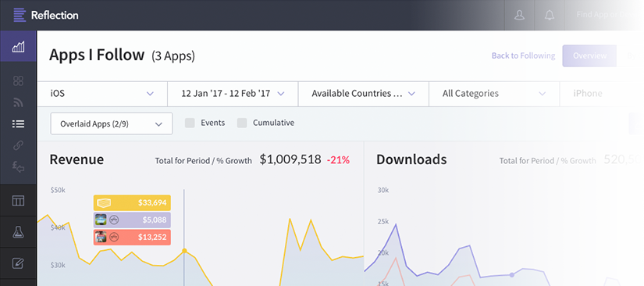This screenshot has height=286, width=644.
Task: Click the Reflection brand name
Action: (x=55, y=15)
